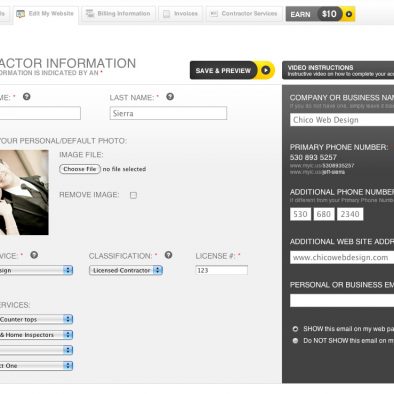Screen dimensions: 394x394
Task: Open the Edit My Website tab
Action: [x=46, y=15]
